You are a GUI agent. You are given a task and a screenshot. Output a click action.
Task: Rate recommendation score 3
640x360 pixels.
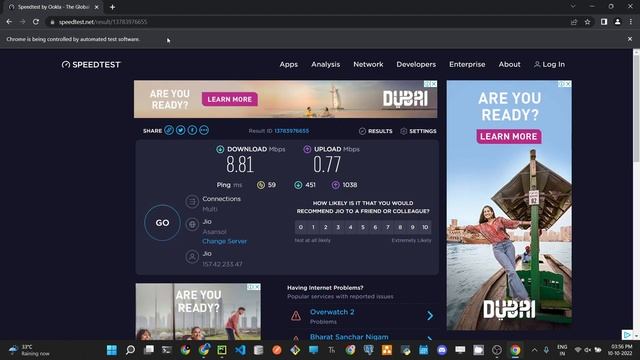coord(338,227)
